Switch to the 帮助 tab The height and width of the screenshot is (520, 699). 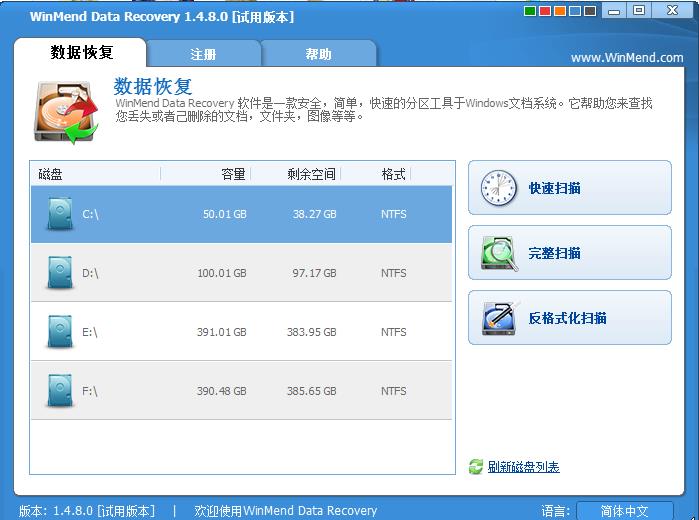coord(318,54)
